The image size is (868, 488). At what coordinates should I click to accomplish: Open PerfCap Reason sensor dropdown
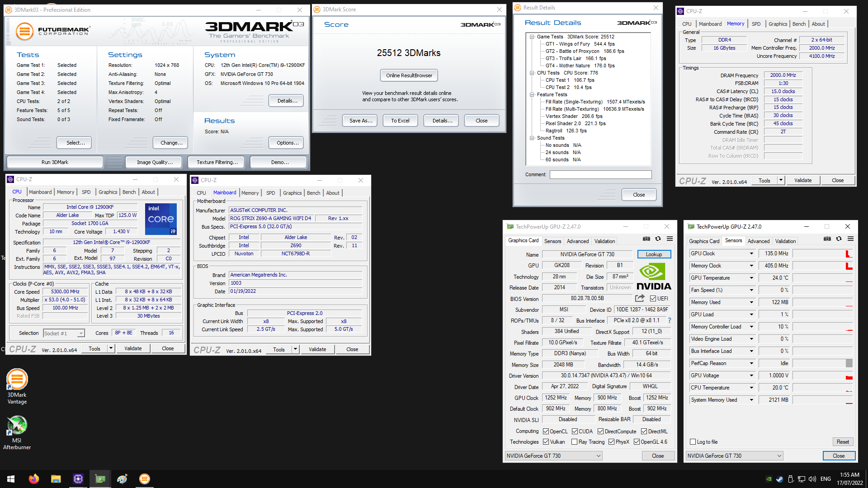[x=751, y=363]
